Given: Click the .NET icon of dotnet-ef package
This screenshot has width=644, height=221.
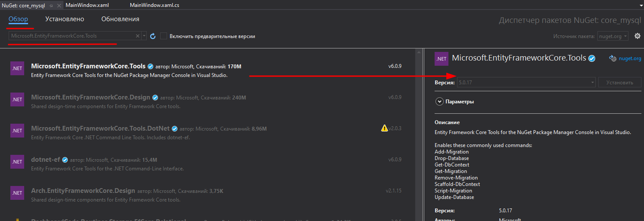Looking at the screenshot, I should pos(17,162).
